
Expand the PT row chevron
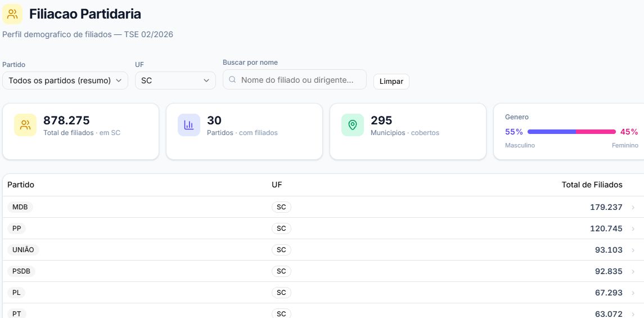point(633,314)
